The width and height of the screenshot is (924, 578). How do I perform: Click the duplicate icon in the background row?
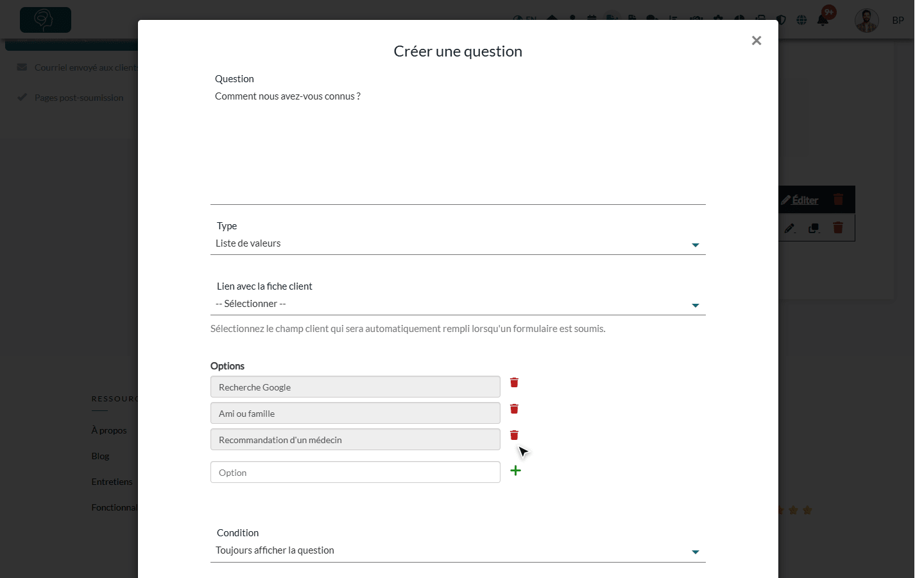coord(814,228)
